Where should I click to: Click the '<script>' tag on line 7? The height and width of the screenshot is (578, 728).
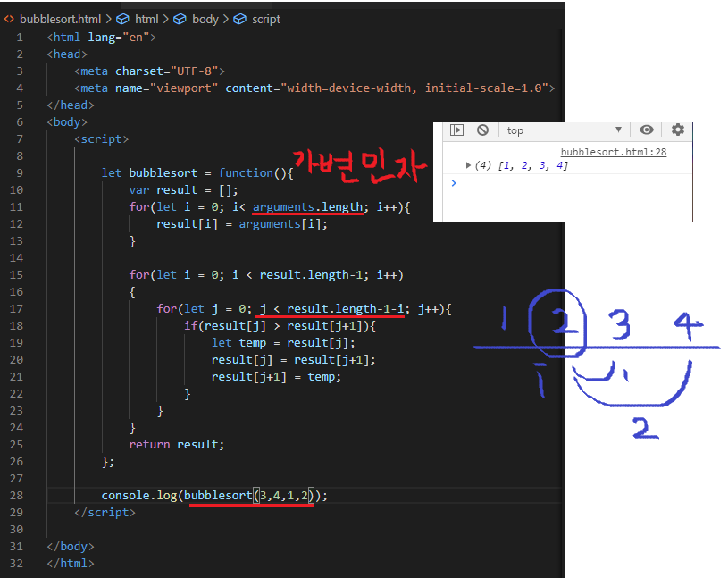point(101,138)
